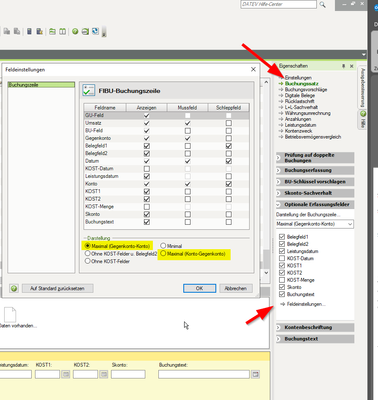This screenshot has width=378, height=400.
Task: Click the DATEV Hilfe-Center search field
Action: pos(278,4)
